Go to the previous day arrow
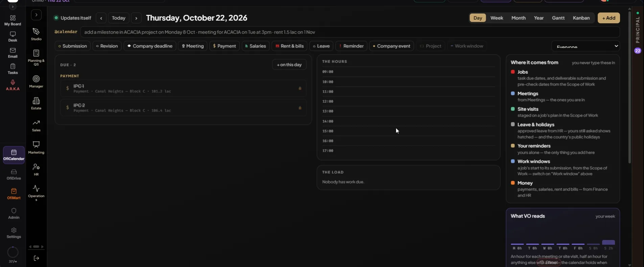Image resolution: width=644 pixels, height=267 pixels. point(101,18)
